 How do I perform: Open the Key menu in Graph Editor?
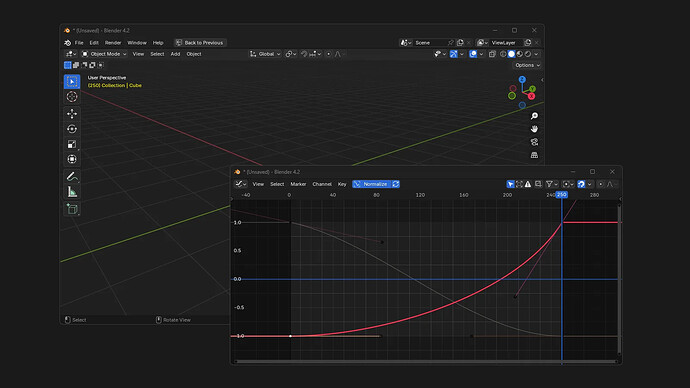point(342,184)
